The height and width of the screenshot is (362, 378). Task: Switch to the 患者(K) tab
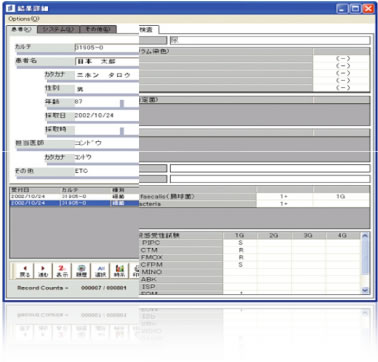click(21, 30)
